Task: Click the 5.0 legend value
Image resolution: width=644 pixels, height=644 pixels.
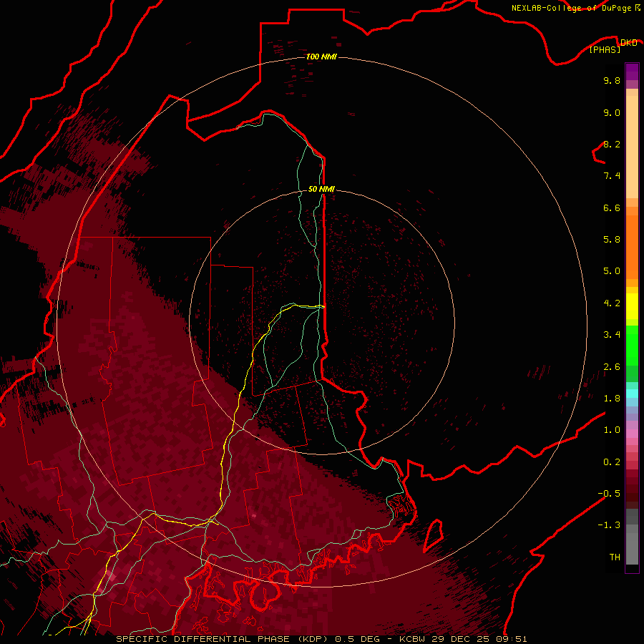Action: [612, 271]
